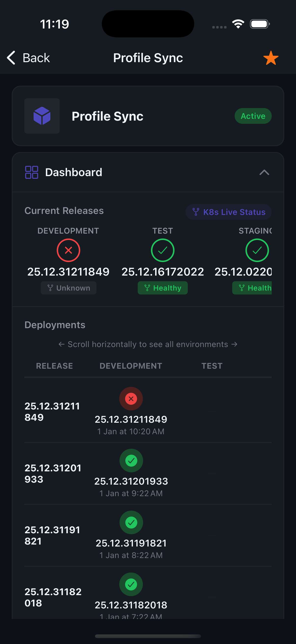Open K8s Live Status
Screen dimensions: 296x644
coord(229,212)
